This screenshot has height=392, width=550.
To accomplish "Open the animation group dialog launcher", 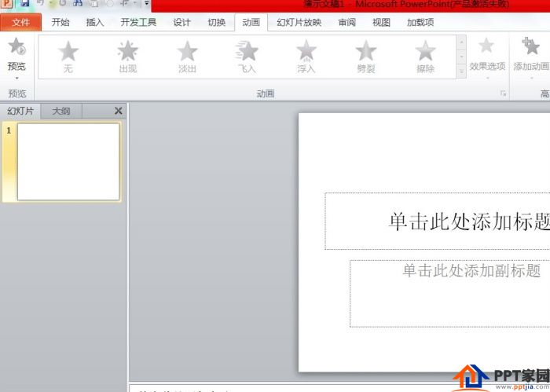I will [504, 93].
